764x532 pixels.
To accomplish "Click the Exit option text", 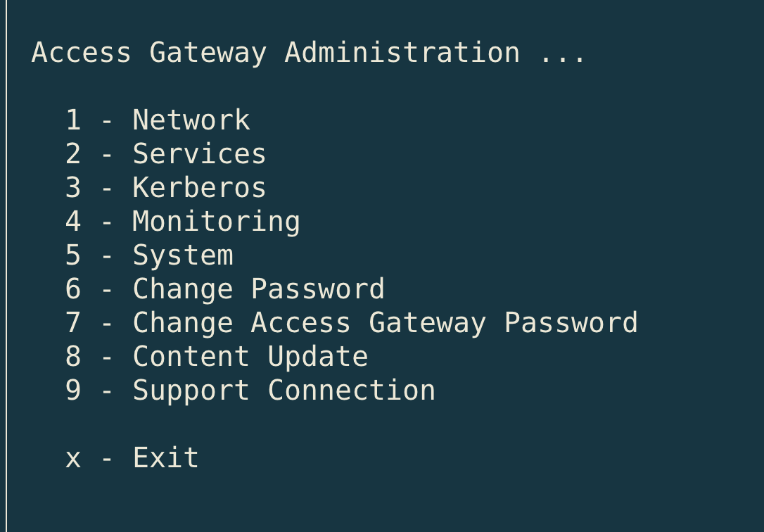I will point(165,458).
